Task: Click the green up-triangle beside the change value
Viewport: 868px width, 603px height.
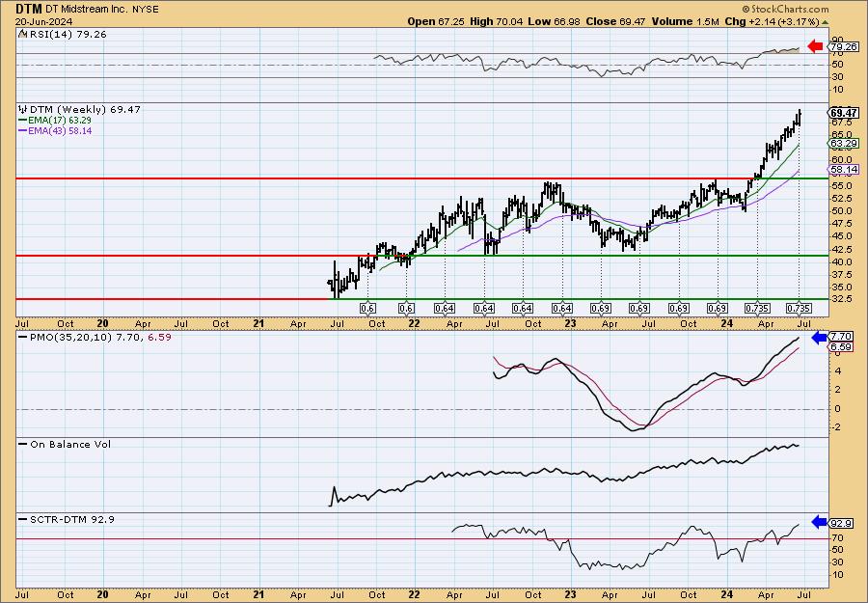Action: 826,22
